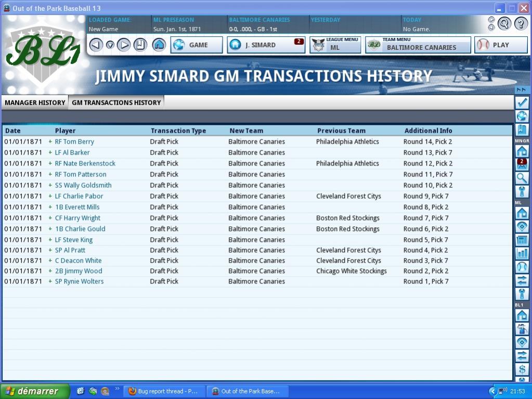Click the dollar sign finances icon

tap(522, 369)
